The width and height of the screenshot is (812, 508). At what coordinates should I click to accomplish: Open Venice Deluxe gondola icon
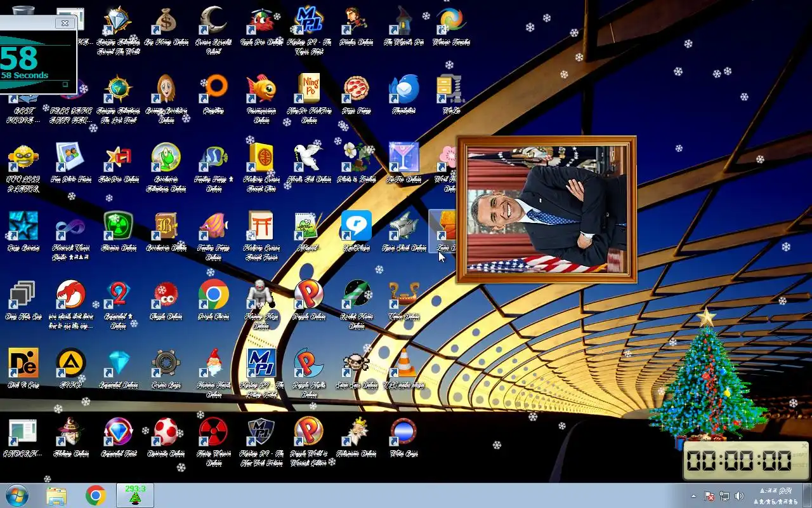pyautogui.click(x=404, y=295)
